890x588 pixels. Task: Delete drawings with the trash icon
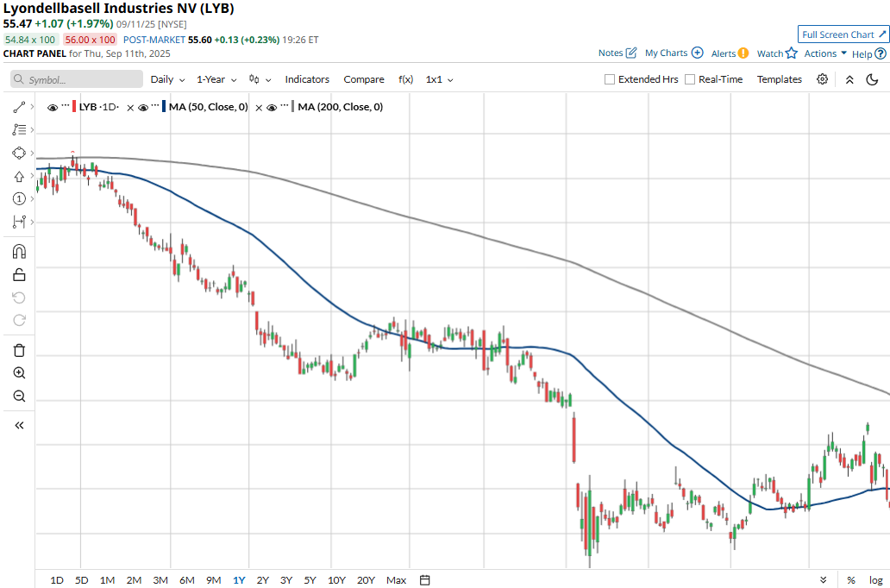pyautogui.click(x=19, y=350)
